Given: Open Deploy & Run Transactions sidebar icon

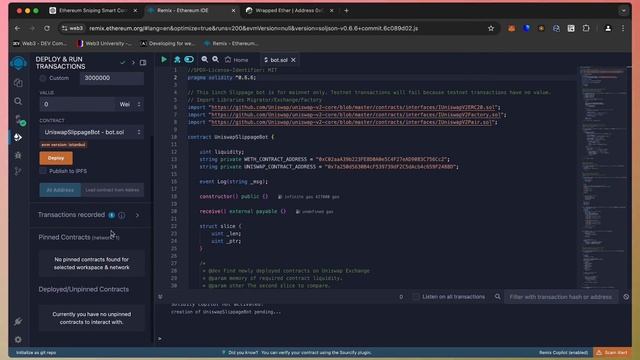Looking at the screenshot, I should 18,137.
